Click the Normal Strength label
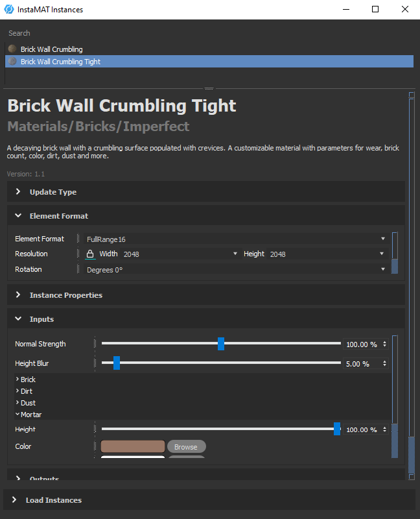Screen dimensions: 420x519 [x=40, y=344]
